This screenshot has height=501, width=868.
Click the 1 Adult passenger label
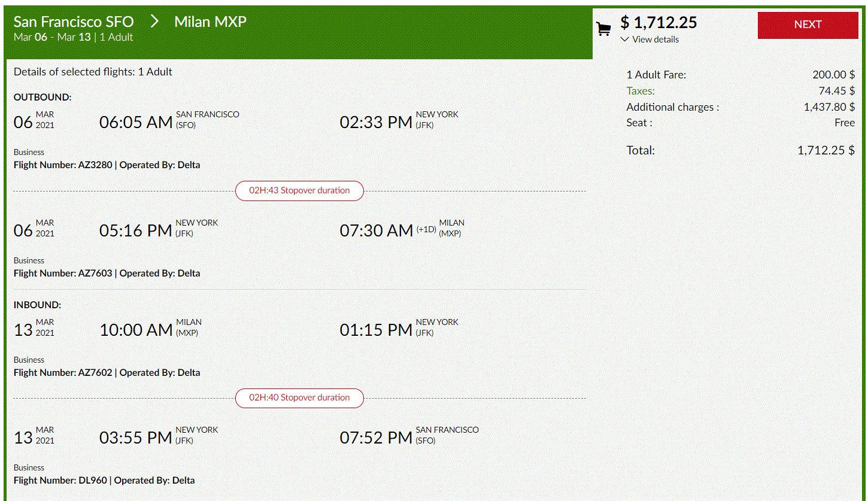116,37
